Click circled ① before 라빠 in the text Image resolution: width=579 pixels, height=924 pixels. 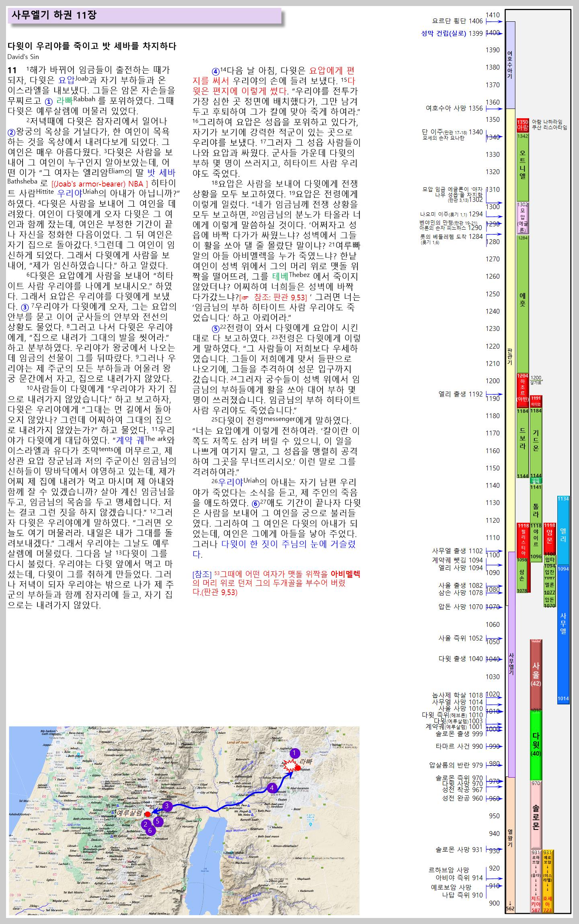pyautogui.click(x=49, y=101)
